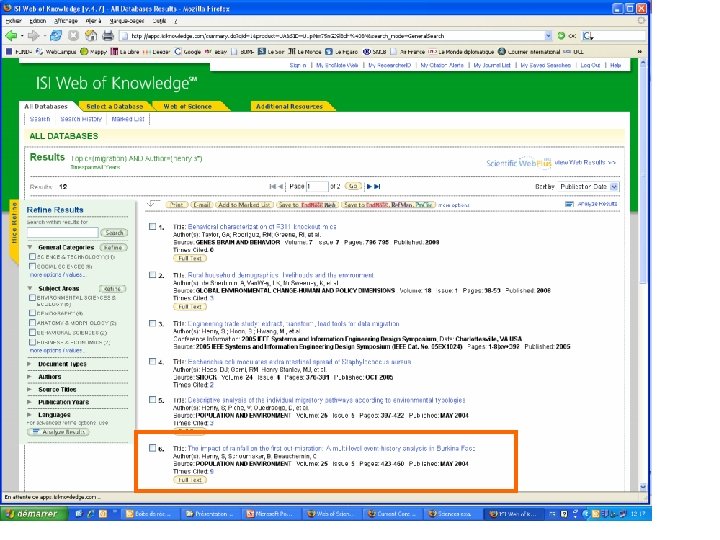The height and width of the screenshot is (540, 720).
Task: Click the E-mail button above results
Action: point(201,204)
